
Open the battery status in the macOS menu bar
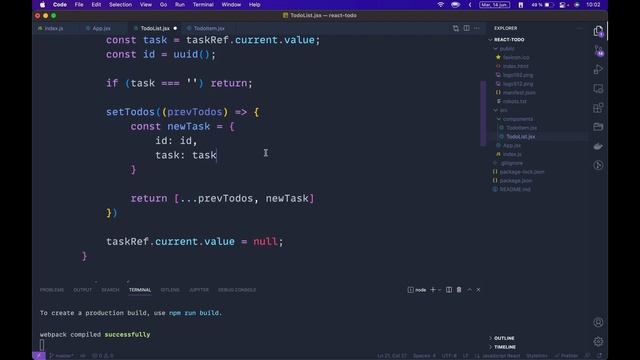point(543,5)
